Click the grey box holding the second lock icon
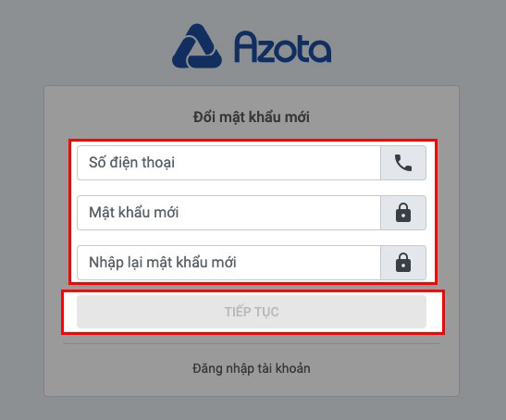Image resolution: width=506 pixels, height=420 pixels. click(x=403, y=263)
